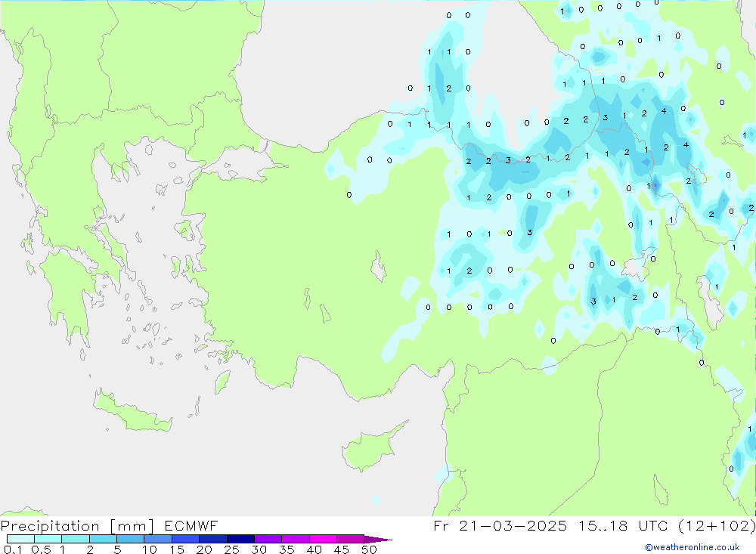Image resolution: width=756 pixels, height=554 pixels.
Task: Click the 1–2 mm legend color swatch
Action: tap(76, 539)
